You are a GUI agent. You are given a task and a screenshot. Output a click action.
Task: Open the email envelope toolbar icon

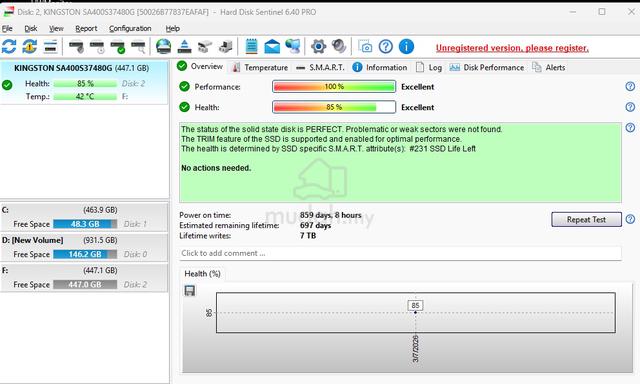(272, 47)
